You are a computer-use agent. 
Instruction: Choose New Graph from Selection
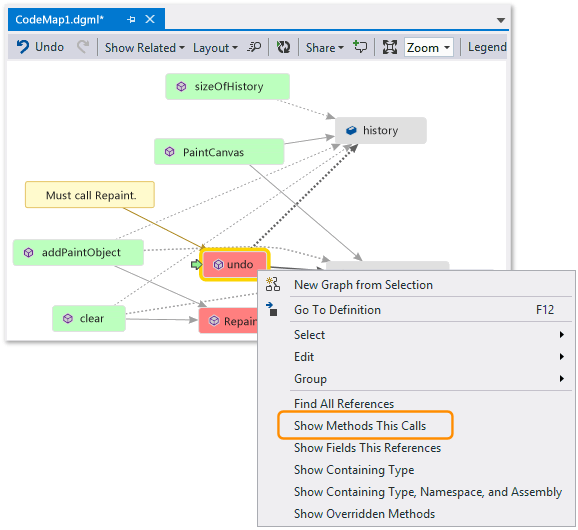click(x=416, y=285)
